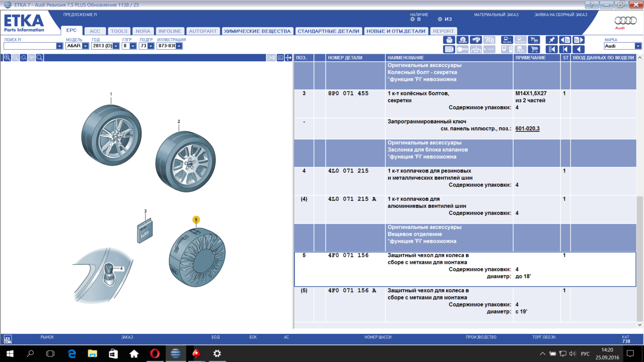Click ЗАЯВКА НА СБОРНЫЙ ЗАКАЗ in the header
The height and width of the screenshot is (362, 644).
(560, 15)
